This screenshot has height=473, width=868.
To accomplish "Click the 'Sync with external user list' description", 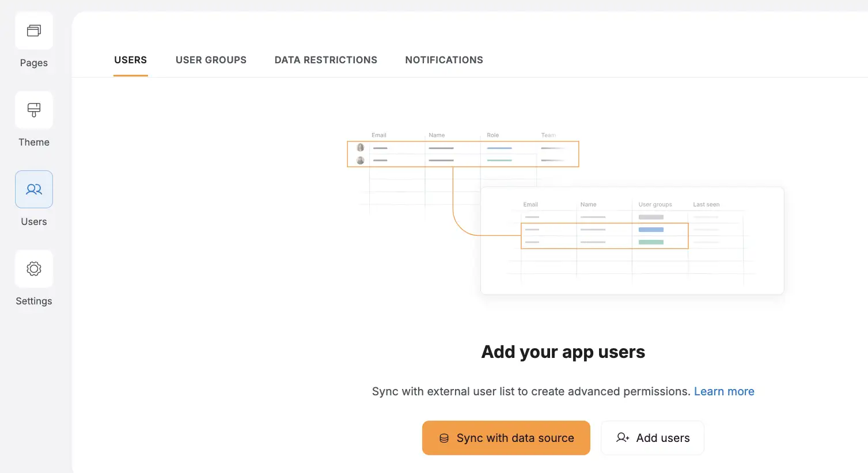I will [x=531, y=391].
